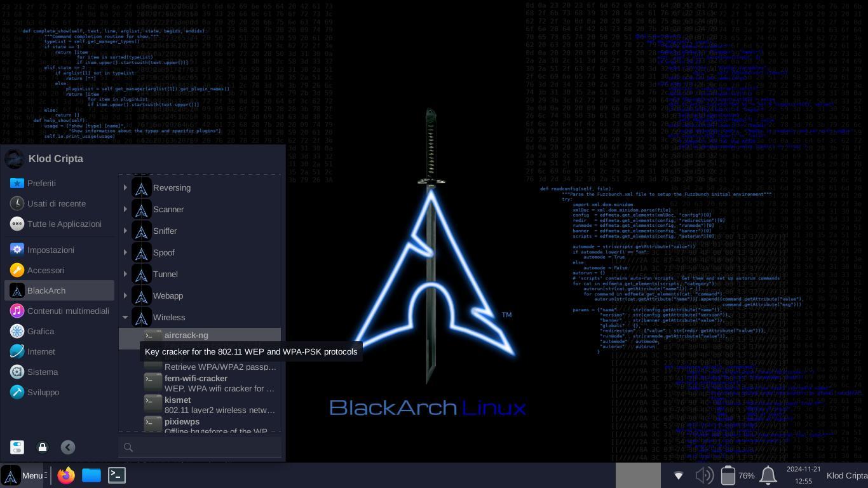This screenshot has width=868, height=488.
Task: Click the Webapp BlackArch logo icon
Action: (142, 295)
